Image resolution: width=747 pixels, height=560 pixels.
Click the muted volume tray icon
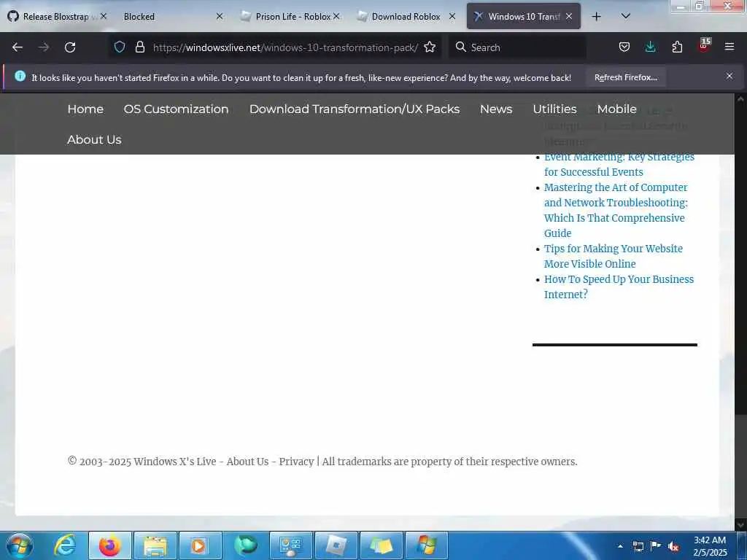click(x=673, y=546)
